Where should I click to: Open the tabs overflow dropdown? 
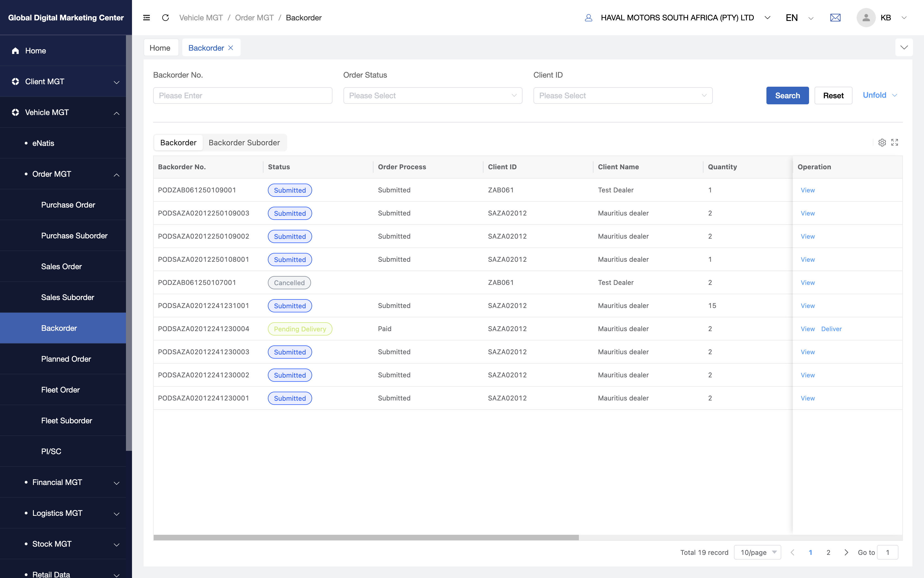coord(904,47)
